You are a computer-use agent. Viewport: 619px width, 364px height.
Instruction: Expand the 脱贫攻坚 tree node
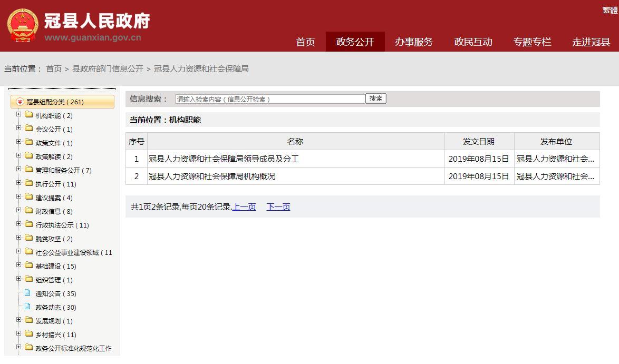coord(18,238)
